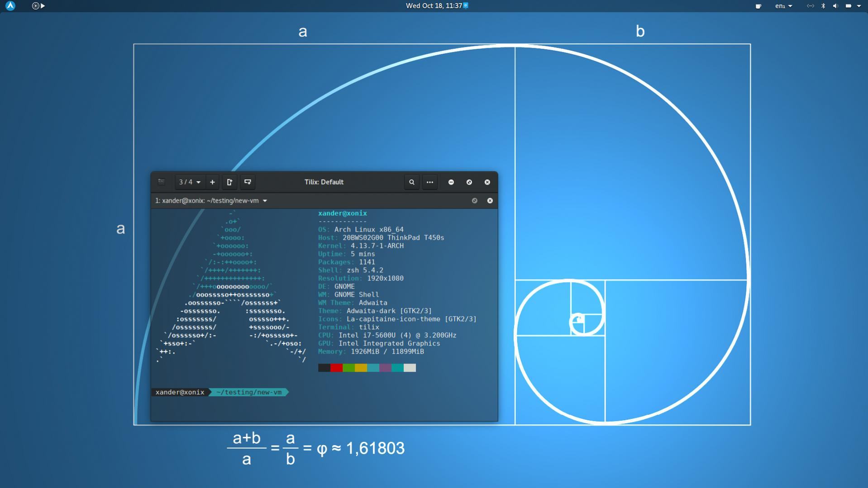Viewport: 868px width, 488px height.
Task: Click the 'La-capitaine-icon-theme' icons text
Action: 393,319
